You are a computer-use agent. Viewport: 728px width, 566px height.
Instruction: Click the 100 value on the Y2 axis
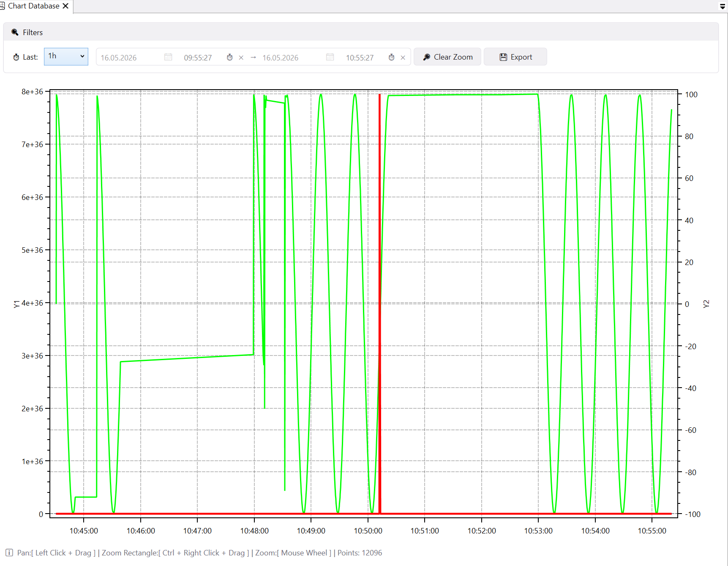coord(691,94)
